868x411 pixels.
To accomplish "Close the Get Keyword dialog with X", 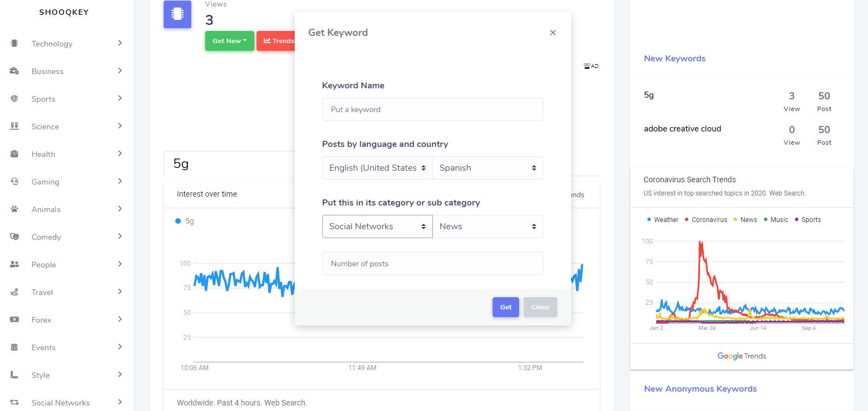I will tap(553, 33).
